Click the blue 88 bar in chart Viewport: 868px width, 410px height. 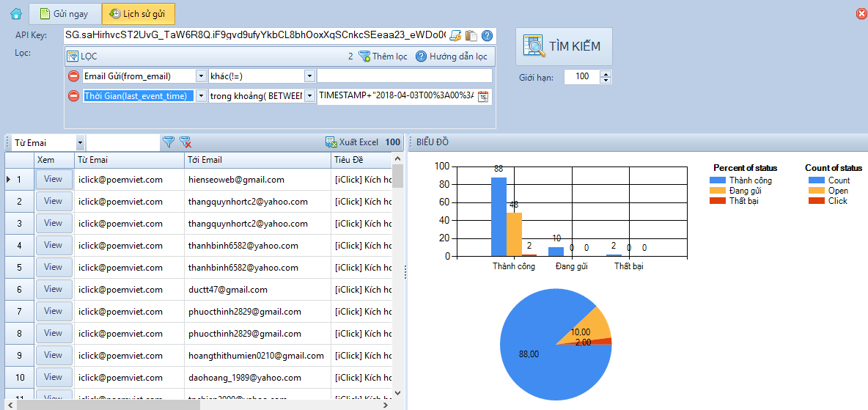[499, 216]
